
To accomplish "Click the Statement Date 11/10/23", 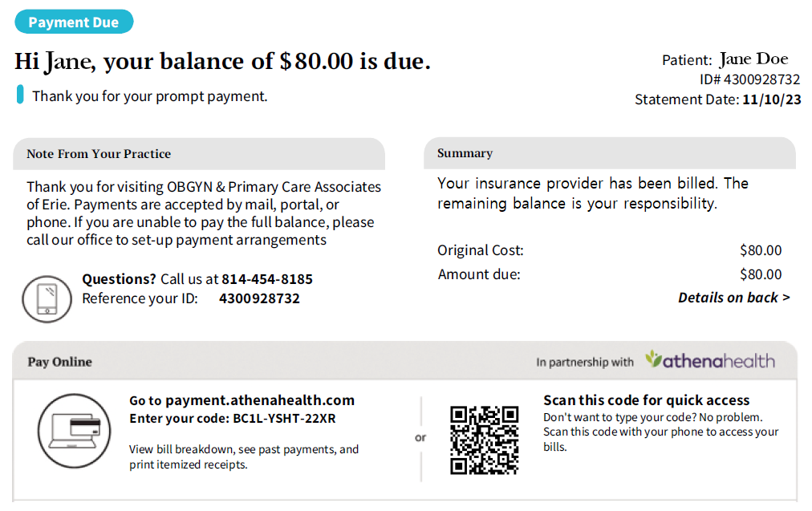I will pos(772,99).
